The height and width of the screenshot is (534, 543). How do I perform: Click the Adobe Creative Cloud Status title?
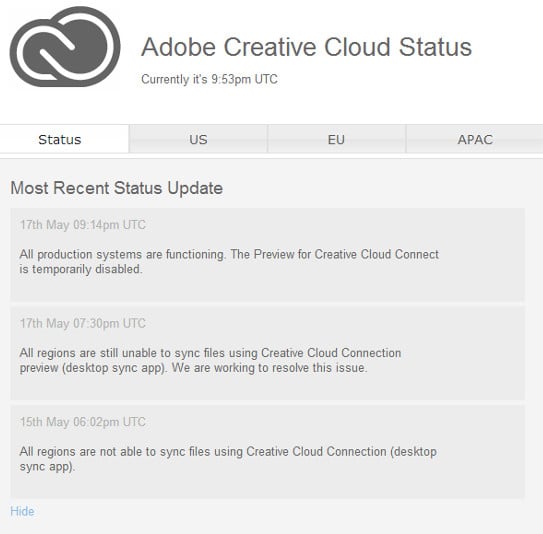tap(306, 47)
